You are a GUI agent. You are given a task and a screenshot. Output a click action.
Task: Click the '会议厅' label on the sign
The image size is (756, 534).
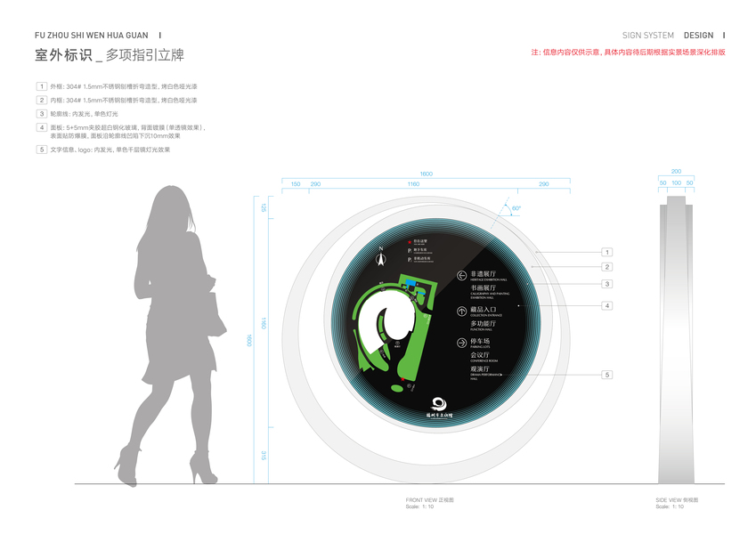coord(480,355)
